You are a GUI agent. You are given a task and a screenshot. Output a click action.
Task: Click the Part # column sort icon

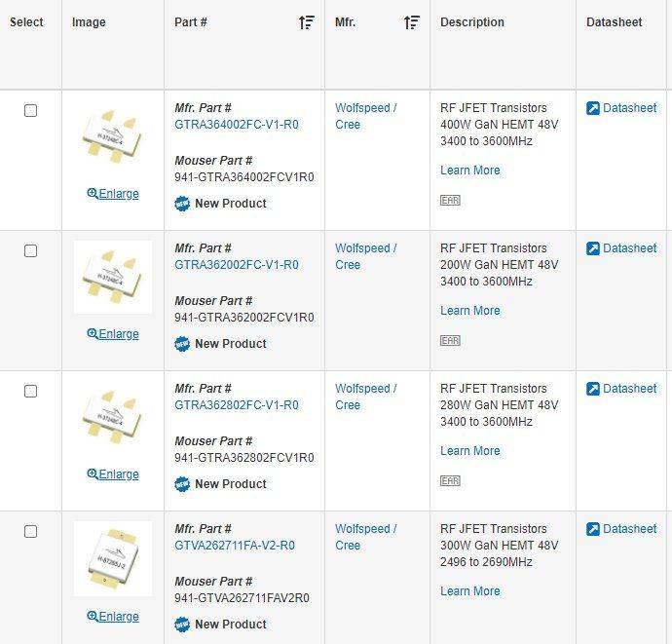(307, 22)
